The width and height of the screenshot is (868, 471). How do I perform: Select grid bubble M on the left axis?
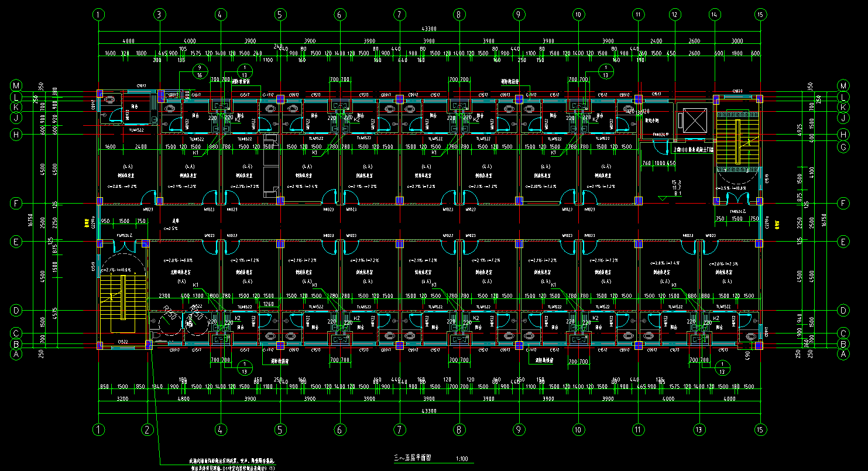[x=16, y=85]
